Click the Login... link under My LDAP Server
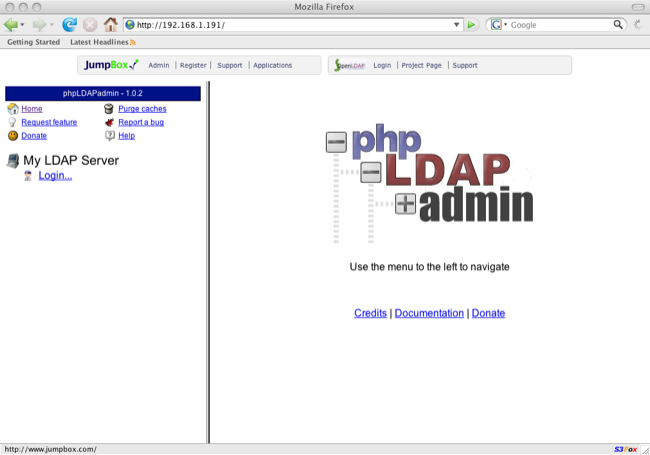650x455 pixels. [x=55, y=176]
